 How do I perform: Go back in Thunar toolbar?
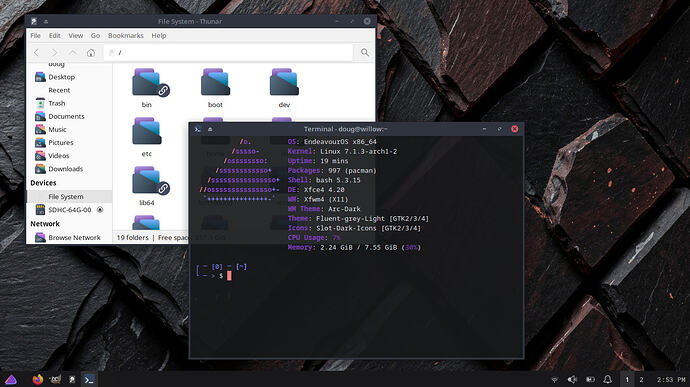pos(37,53)
